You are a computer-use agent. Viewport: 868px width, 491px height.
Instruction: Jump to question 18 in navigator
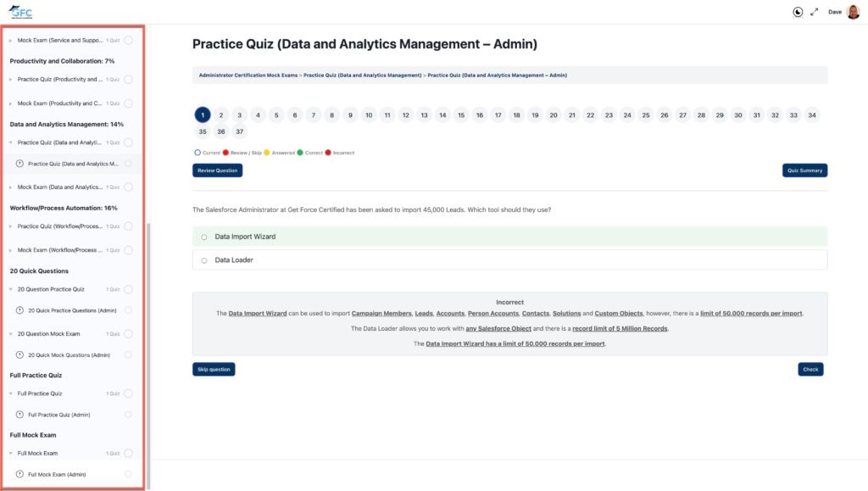click(516, 115)
